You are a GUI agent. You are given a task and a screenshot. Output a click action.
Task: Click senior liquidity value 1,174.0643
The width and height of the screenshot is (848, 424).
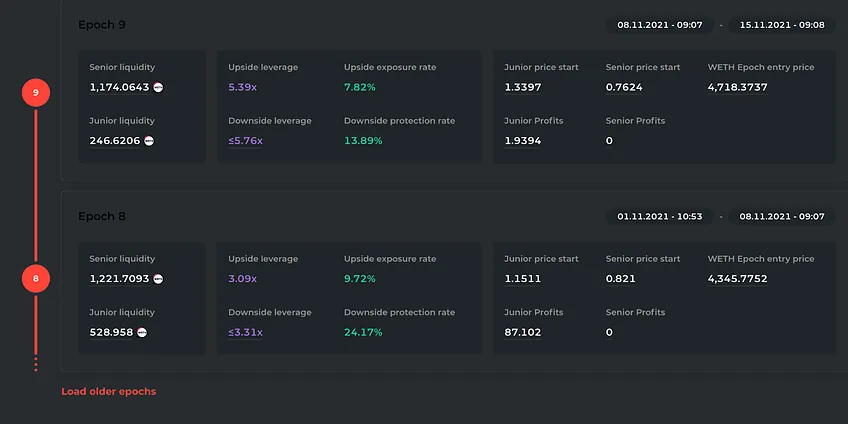pyautogui.click(x=120, y=87)
